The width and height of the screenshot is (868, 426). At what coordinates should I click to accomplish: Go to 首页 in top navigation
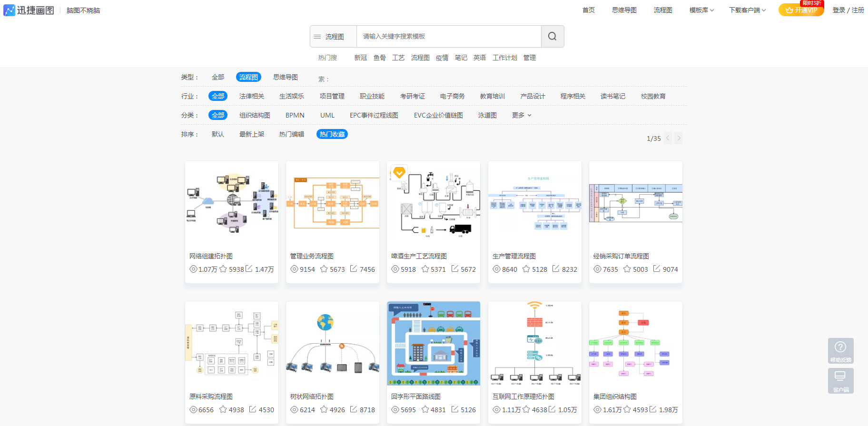589,10
